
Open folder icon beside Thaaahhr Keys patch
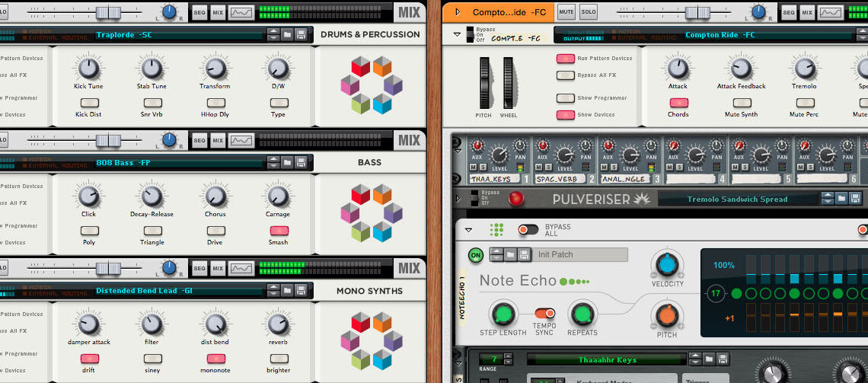709,359
